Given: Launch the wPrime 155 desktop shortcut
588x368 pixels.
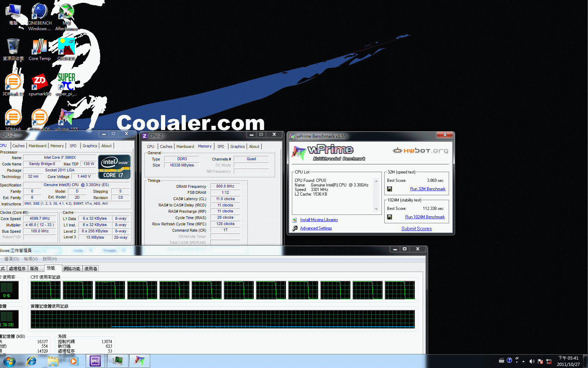Looking at the screenshot, I should (66, 120).
